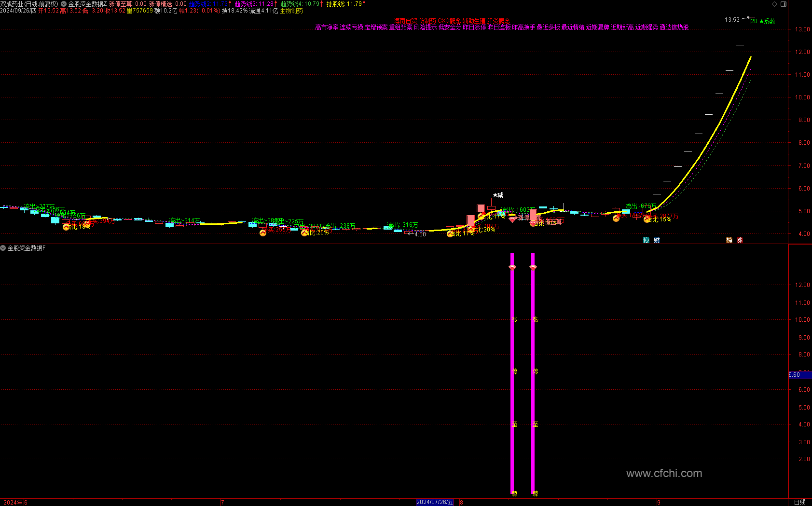
Task: Click the 财 financial report marker icon
Action: pyautogui.click(x=657, y=240)
